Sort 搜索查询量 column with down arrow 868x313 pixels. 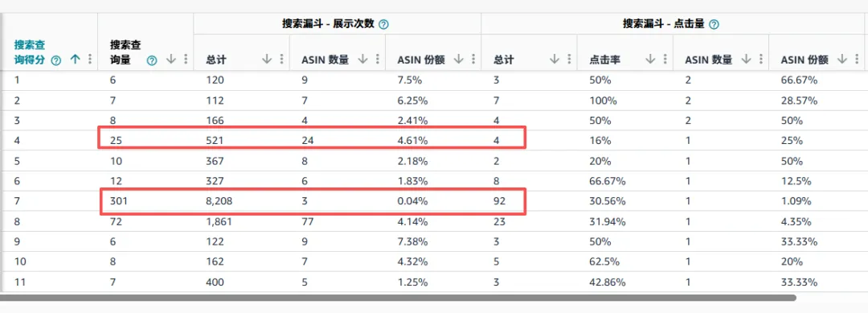click(171, 60)
